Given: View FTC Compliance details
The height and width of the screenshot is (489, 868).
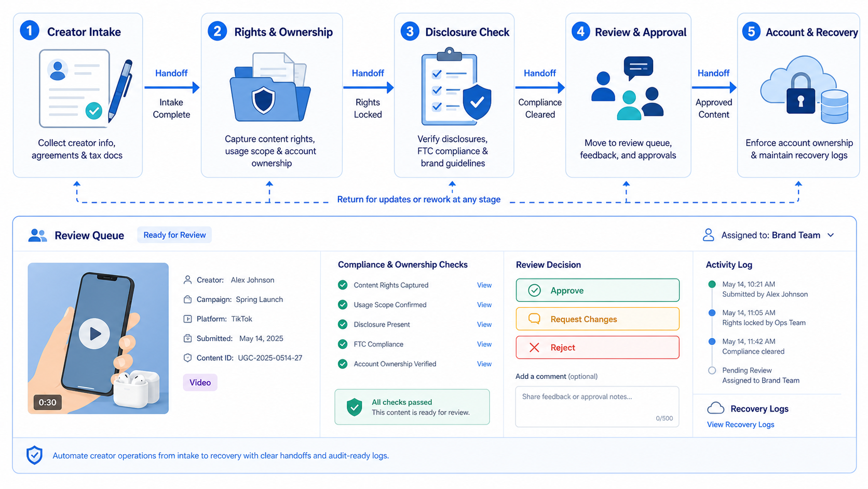Looking at the screenshot, I should [484, 345].
